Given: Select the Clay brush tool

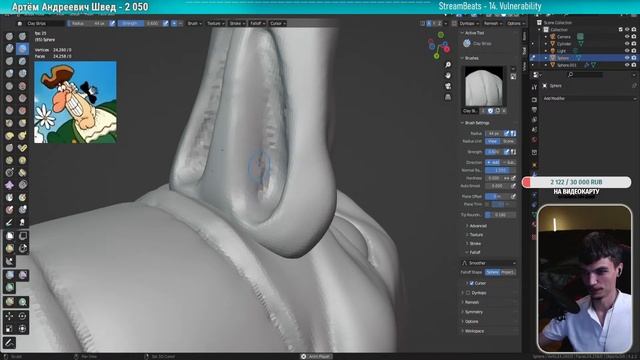Looking at the screenshot, I should coord(9,49).
